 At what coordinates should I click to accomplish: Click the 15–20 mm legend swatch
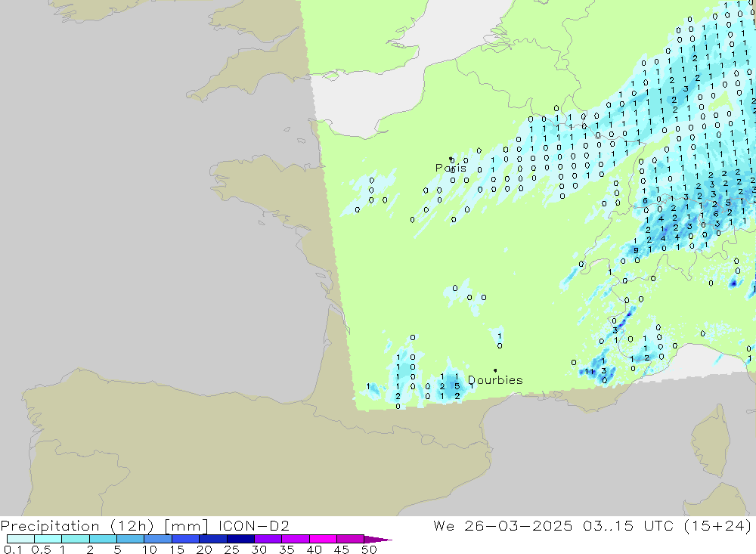[185, 539]
